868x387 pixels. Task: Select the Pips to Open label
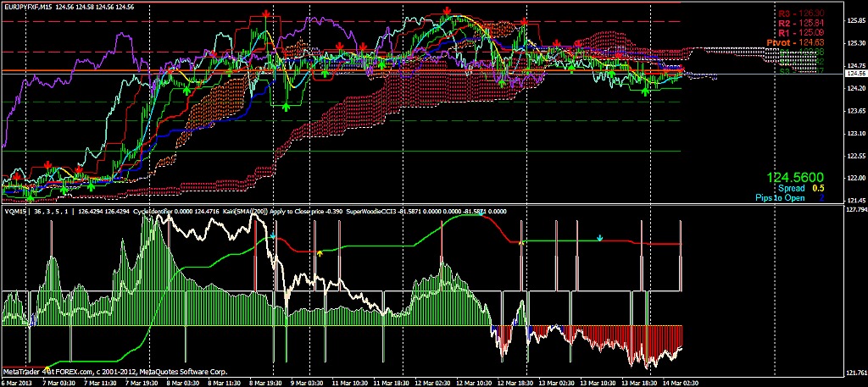pos(791,197)
